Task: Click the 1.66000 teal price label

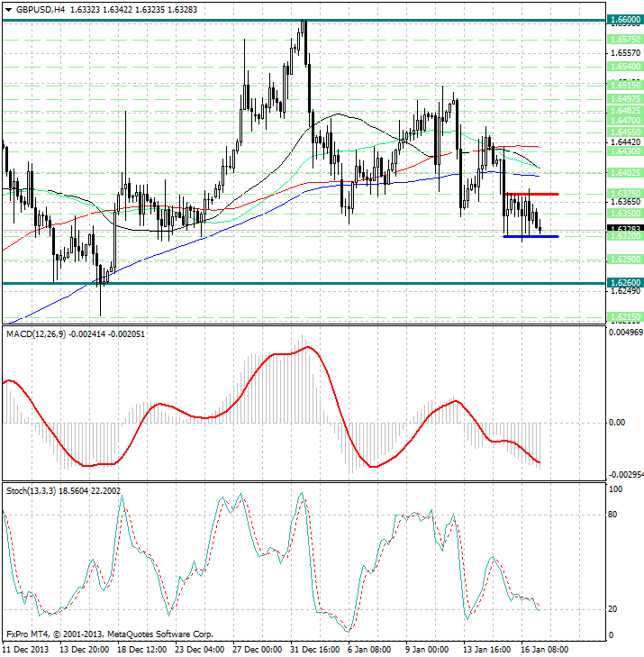Action: coord(625,20)
